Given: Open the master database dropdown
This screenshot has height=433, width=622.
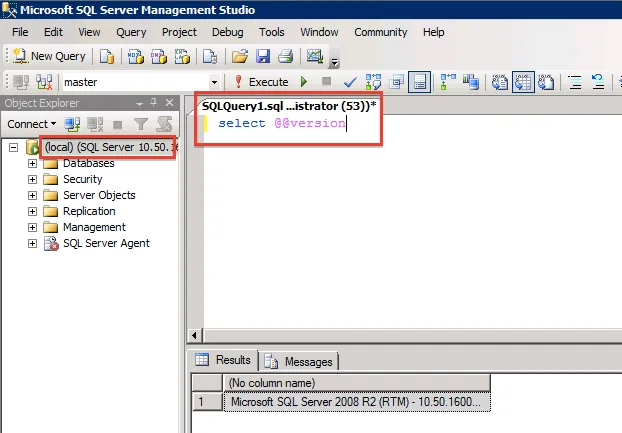Looking at the screenshot, I should pos(214,82).
